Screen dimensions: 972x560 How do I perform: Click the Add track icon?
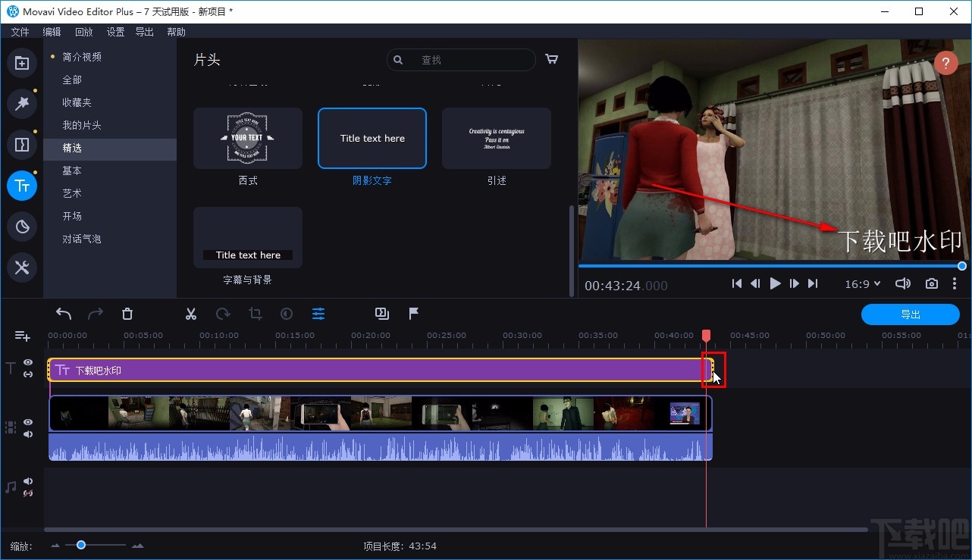point(22,336)
